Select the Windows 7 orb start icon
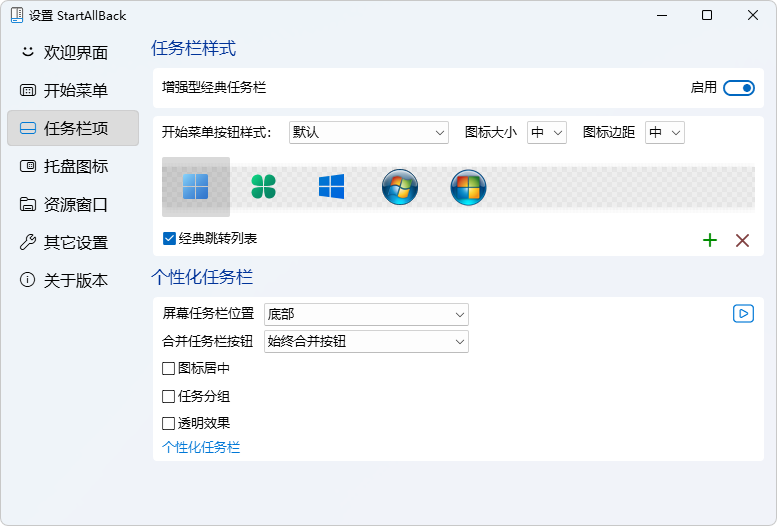Screen dimensions: 777x526 (x=400, y=187)
